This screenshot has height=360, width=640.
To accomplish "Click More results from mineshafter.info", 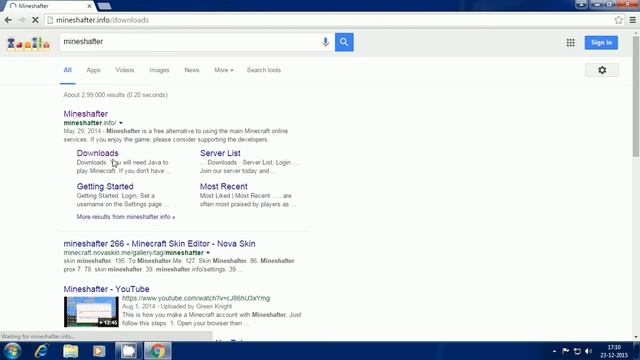I will click(x=126, y=217).
